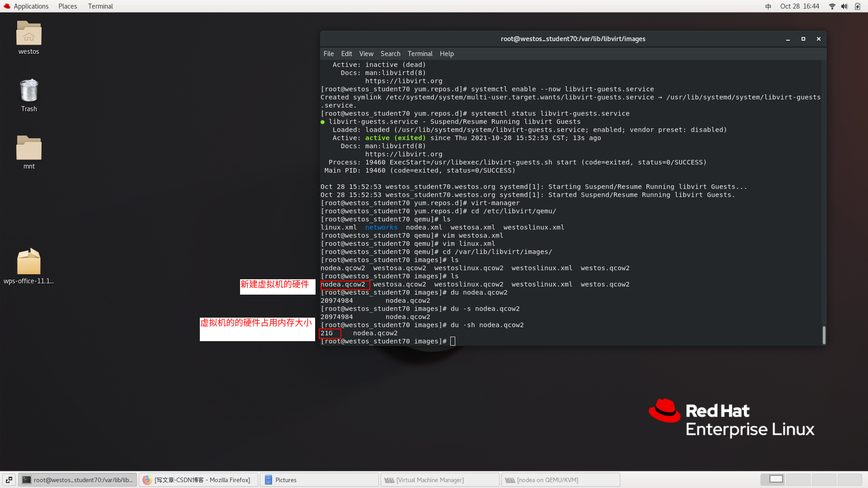This screenshot has width=868, height=488.
Task: Open the Terminal menu in terminal window
Action: (420, 54)
